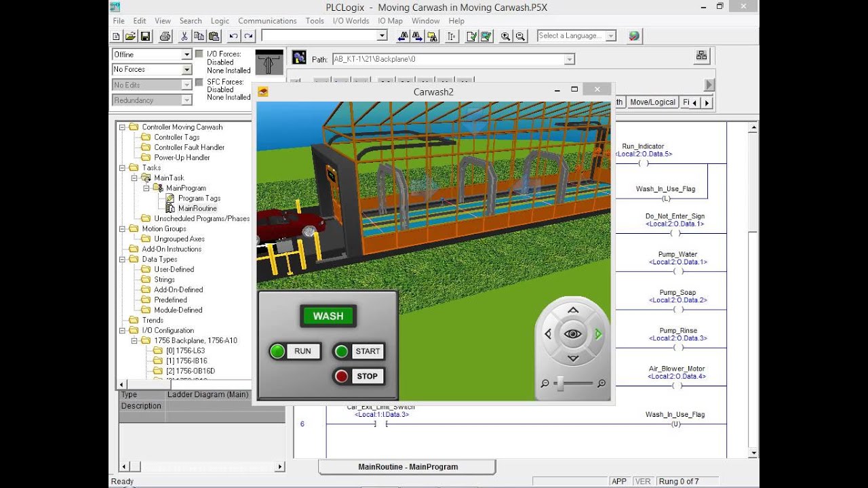Click the ladder editor vertical scrollbar
Image resolution: width=868 pixels, height=488 pixels.
coord(753,289)
